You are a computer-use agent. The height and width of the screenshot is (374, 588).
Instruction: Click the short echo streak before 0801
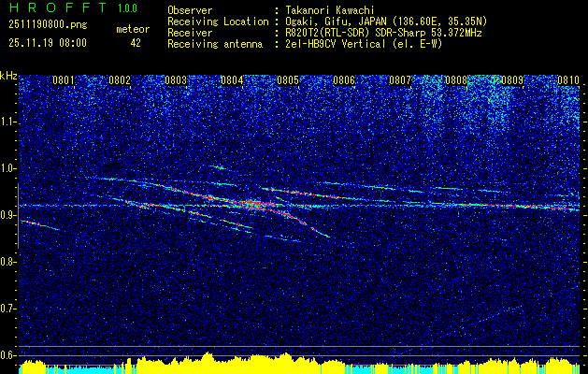[x=40, y=224]
